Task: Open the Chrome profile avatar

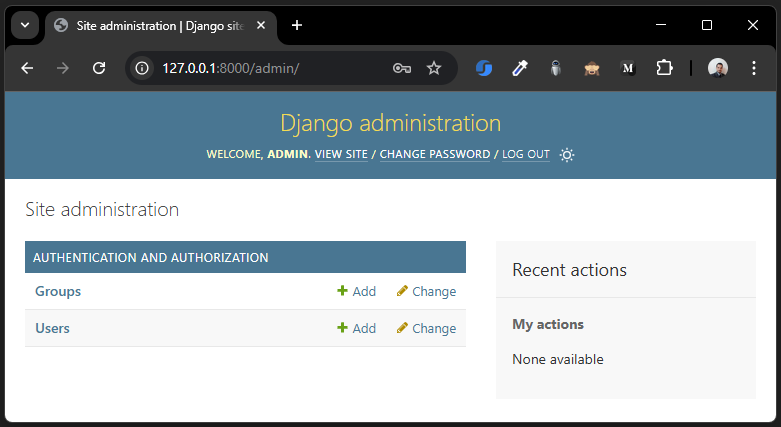Action: point(718,68)
